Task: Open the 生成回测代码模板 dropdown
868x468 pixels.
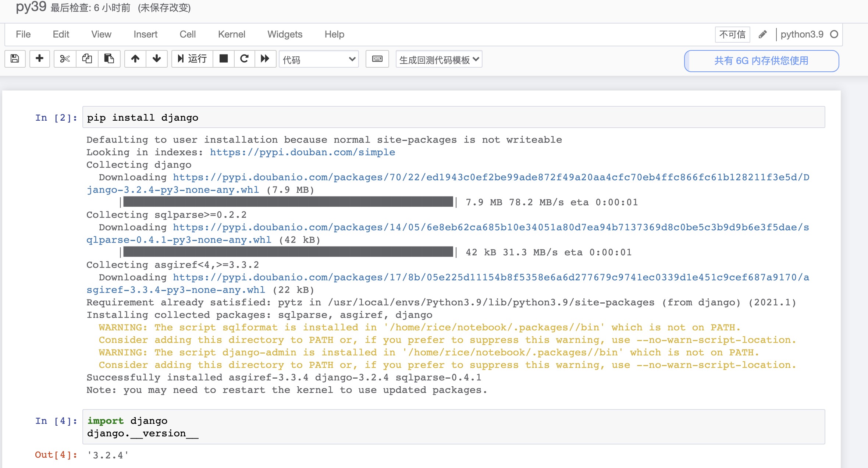Action: [439, 59]
